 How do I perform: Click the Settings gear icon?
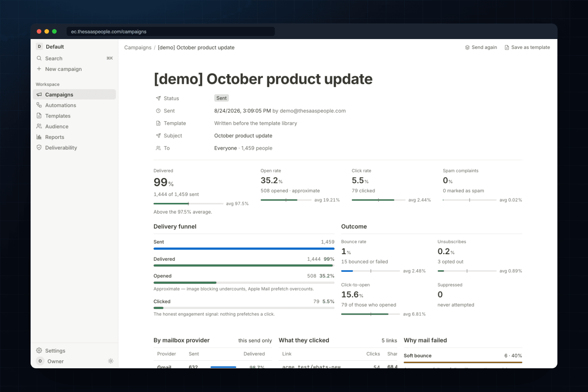tap(39, 350)
